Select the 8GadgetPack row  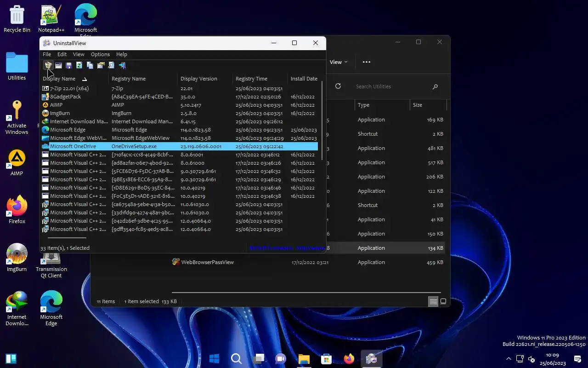point(179,97)
